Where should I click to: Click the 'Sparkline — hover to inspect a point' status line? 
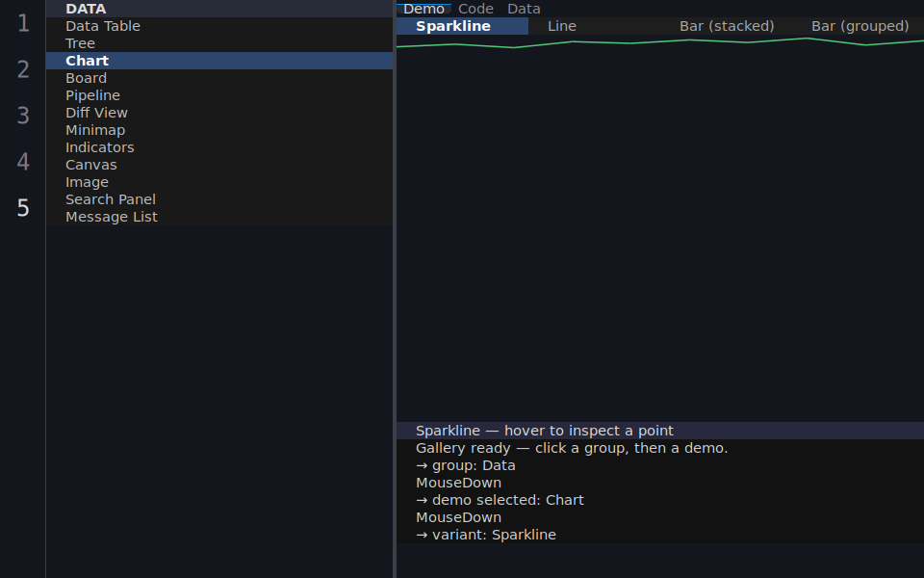(x=660, y=431)
